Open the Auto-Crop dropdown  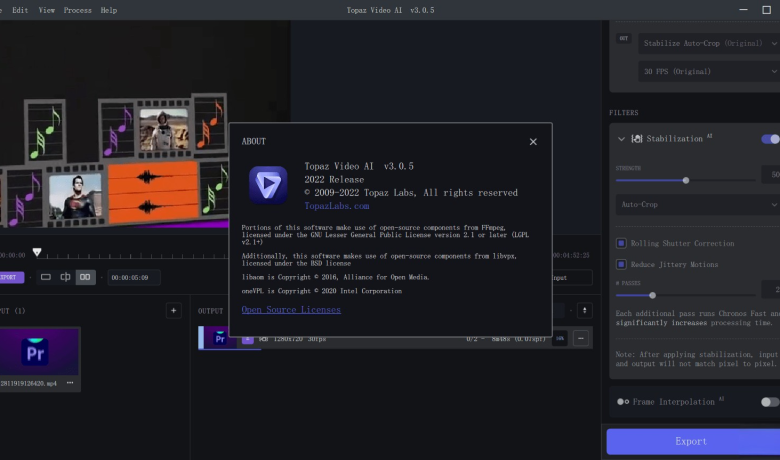pyautogui.click(x=697, y=204)
